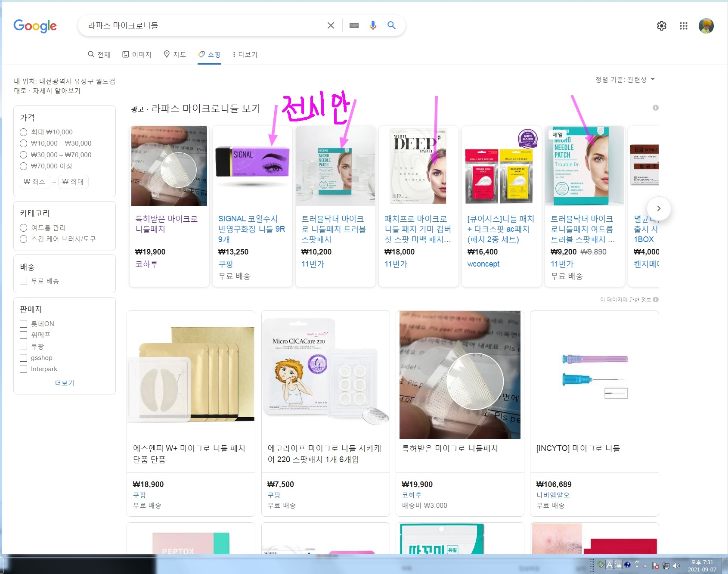Click the volume icon in system tray

point(676,566)
